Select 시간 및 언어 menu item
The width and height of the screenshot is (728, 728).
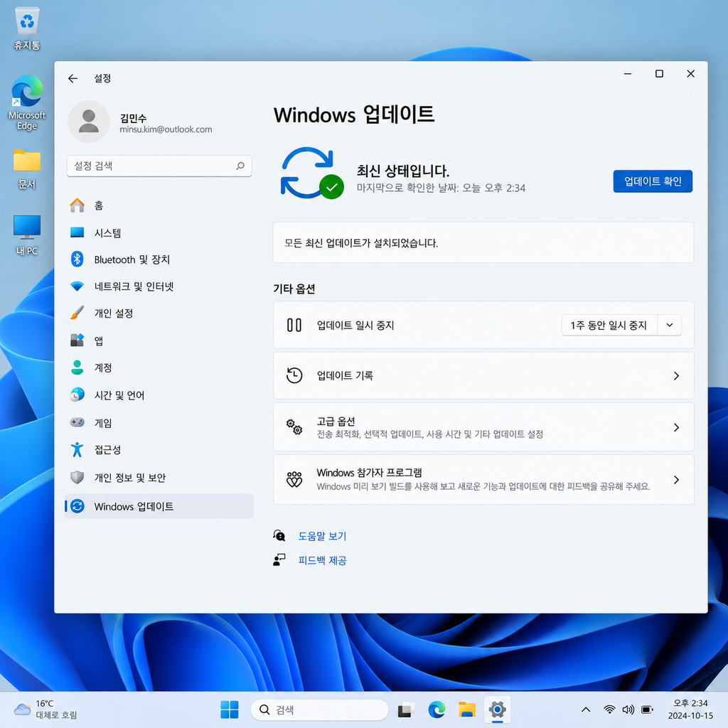click(x=159, y=395)
